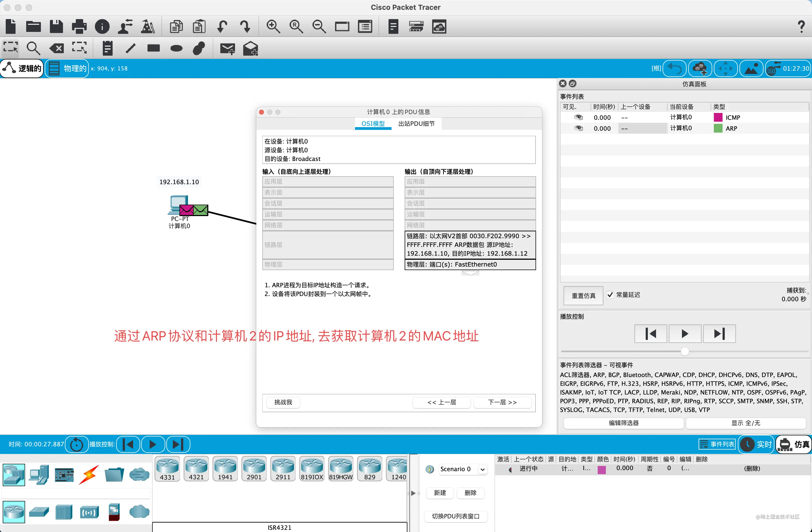Zoom in on the workspace
Viewport: 812px width, 532px height.
click(273, 26)
